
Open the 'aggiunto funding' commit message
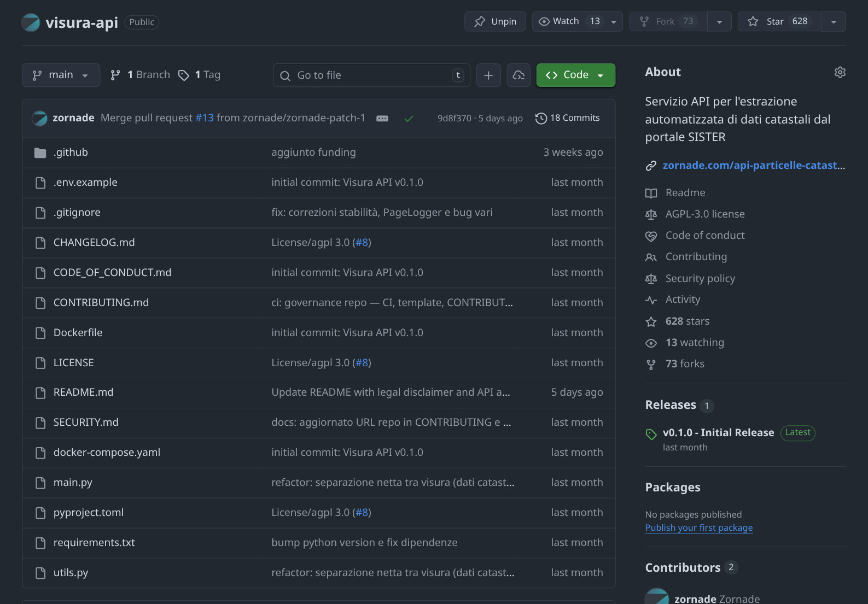click(313, 153)
